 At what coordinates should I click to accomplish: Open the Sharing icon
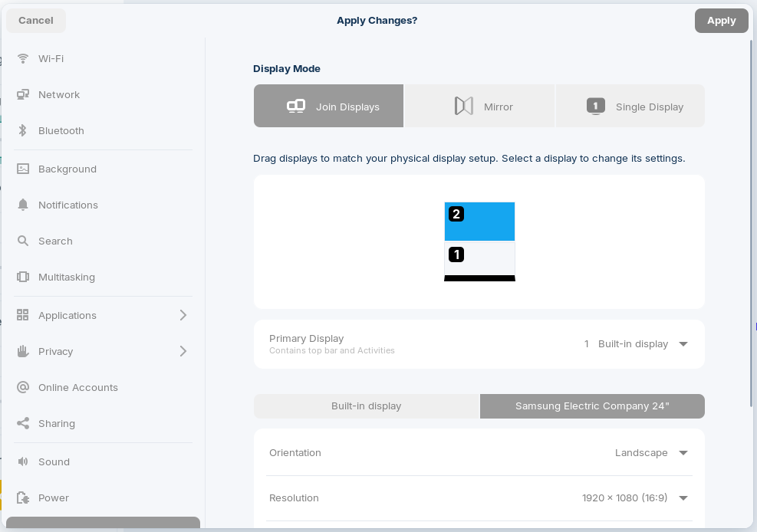pos(23,423)
